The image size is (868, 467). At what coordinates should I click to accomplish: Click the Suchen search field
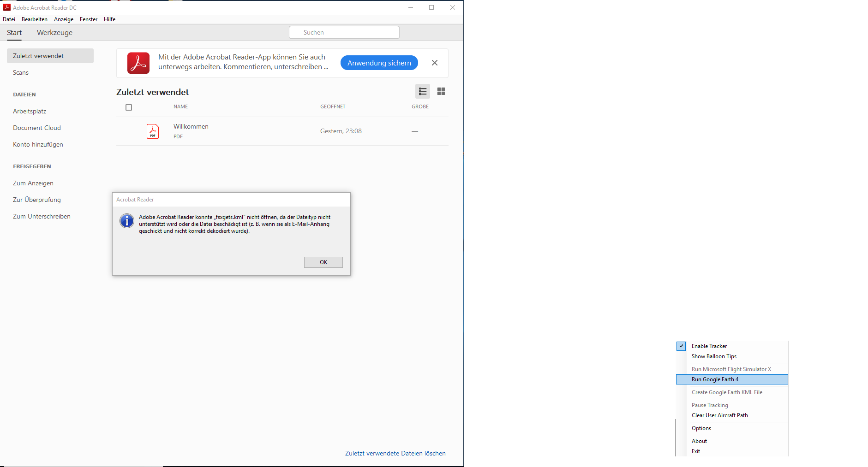[x=344, y=32]
